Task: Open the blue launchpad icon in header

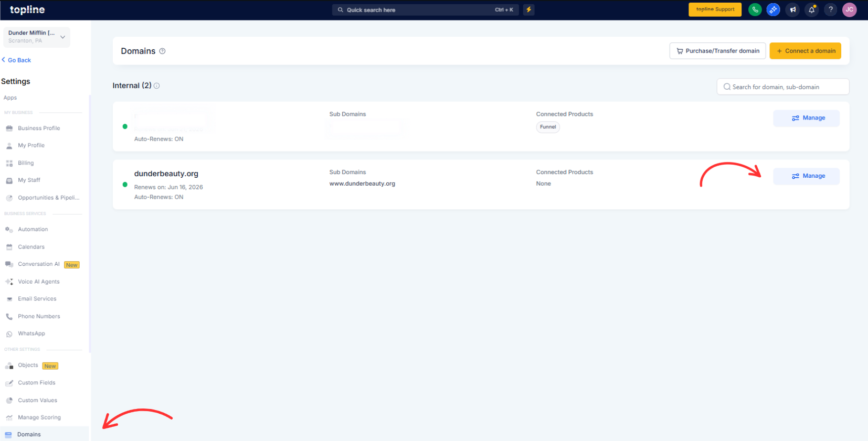Action: 773,10
